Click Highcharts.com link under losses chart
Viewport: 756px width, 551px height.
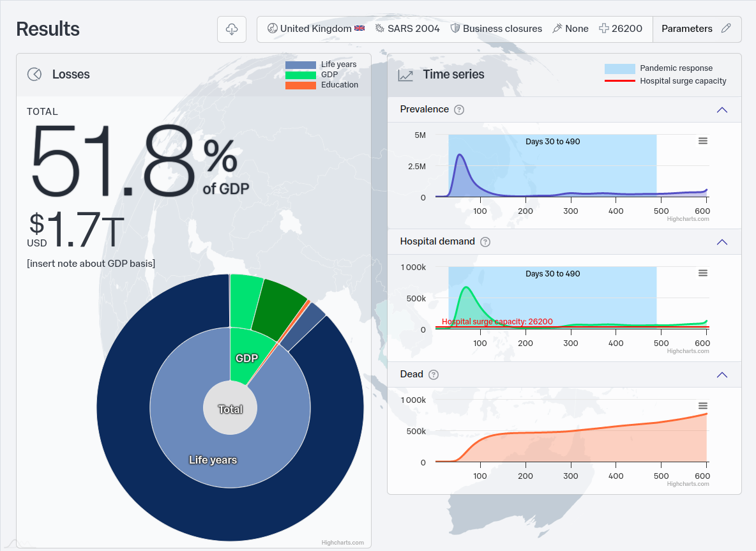[342, 543]
